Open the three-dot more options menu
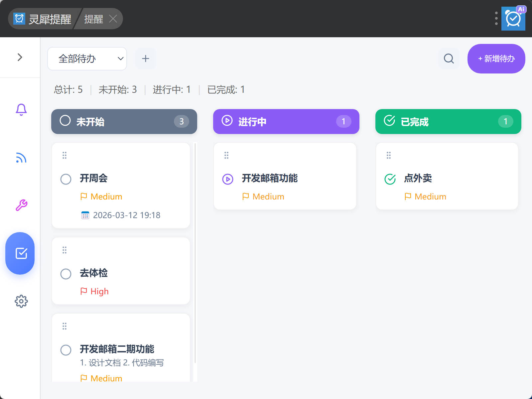The image size is (532, 399). coord(496,19)
